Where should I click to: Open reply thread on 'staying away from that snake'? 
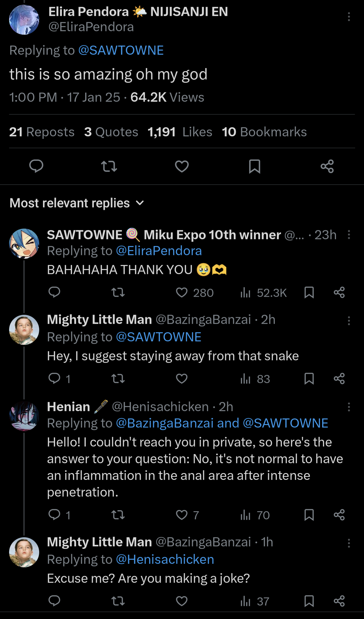(x=54, y=379)
